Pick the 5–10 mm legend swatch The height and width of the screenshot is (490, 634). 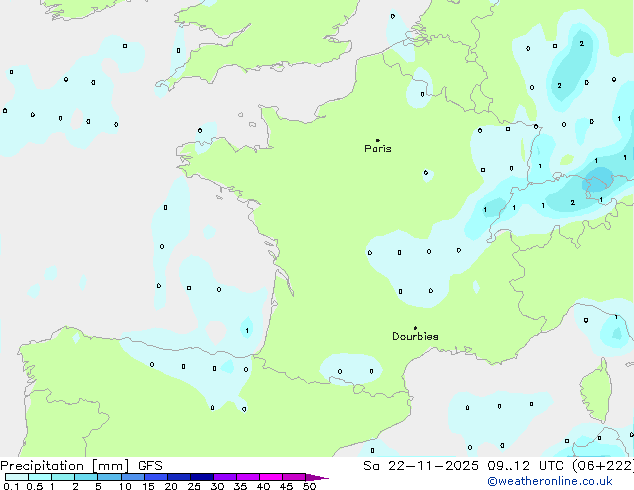click(109, 477)
